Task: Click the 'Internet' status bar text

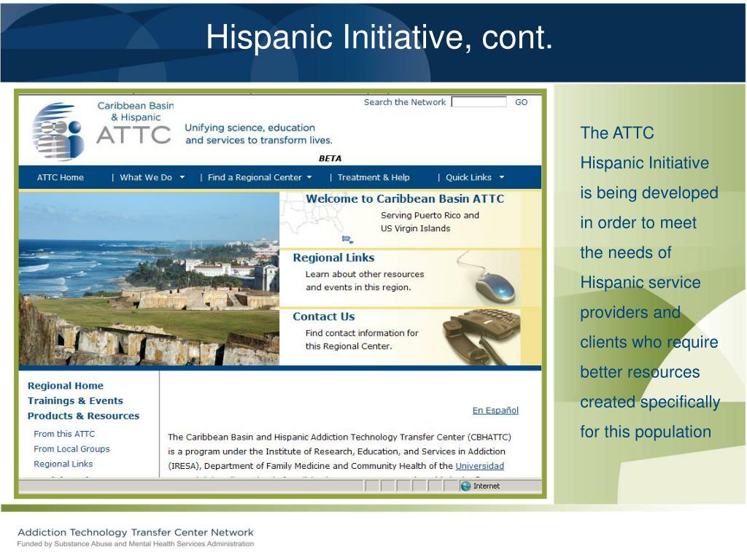Action: click(487, 486)
